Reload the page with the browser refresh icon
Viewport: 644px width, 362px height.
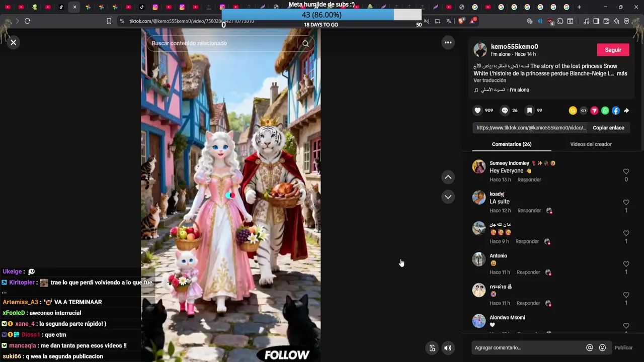tap(27, 21)
